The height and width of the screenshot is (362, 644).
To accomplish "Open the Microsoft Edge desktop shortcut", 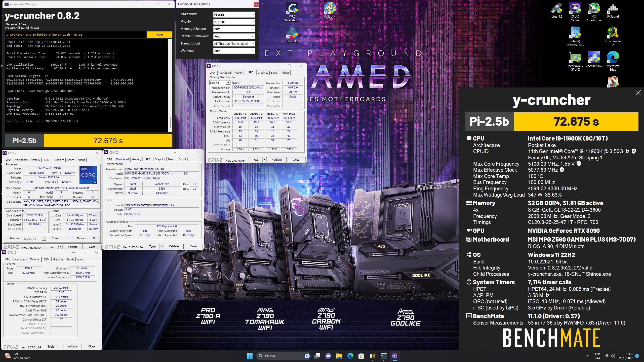I will click(x=613, y=61).
